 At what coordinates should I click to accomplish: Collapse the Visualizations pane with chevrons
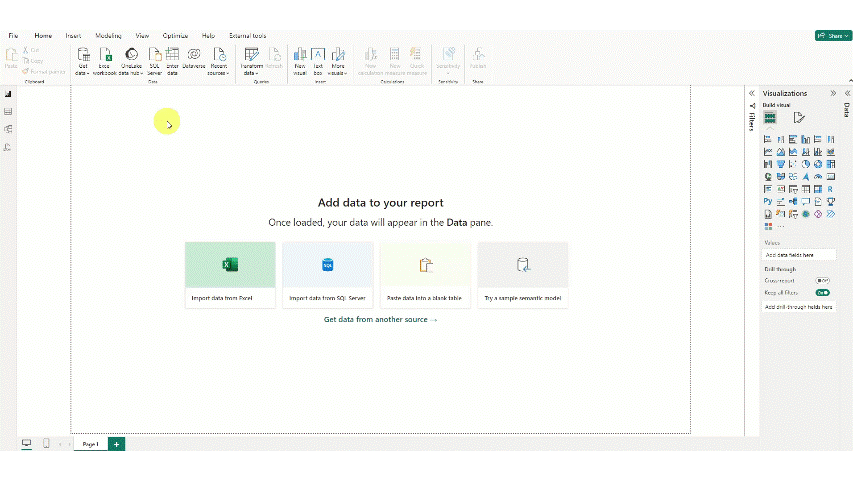point(832,93)
